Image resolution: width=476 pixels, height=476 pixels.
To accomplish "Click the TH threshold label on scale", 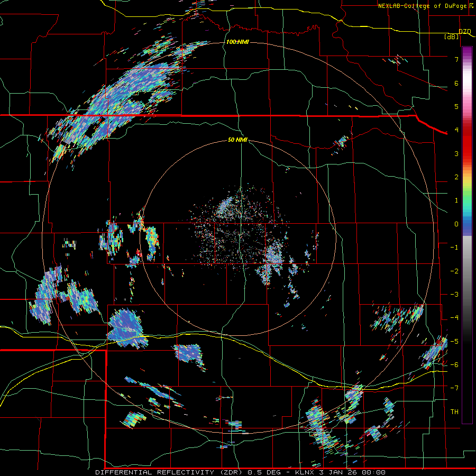I will click(x=454, y=411).
